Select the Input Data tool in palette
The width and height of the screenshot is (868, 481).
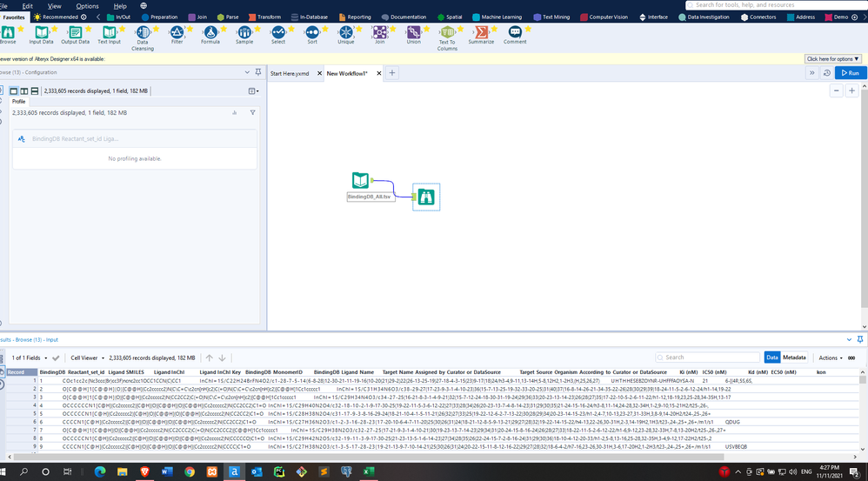click(42, 33)
